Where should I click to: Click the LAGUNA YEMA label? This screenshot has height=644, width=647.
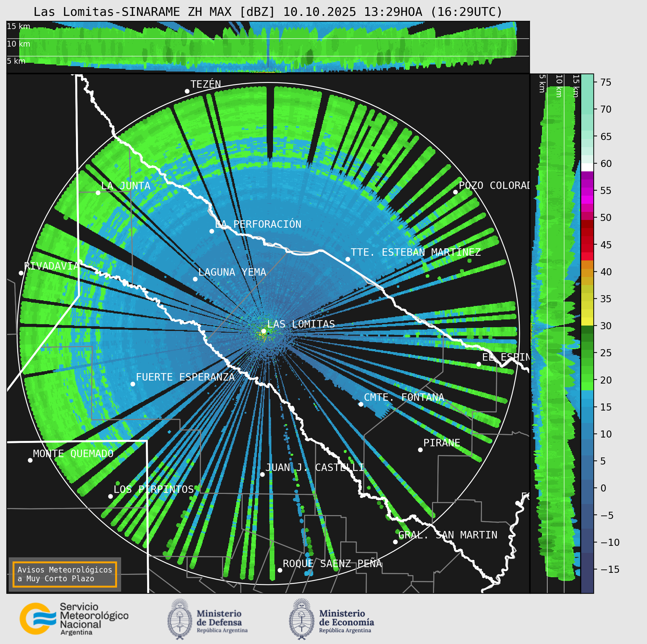(232, 272)
